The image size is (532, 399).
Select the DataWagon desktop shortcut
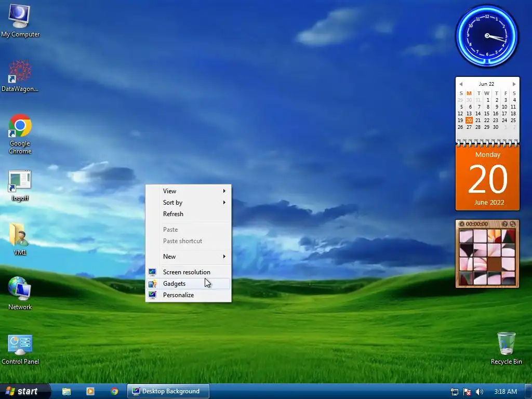coord(20,76)
